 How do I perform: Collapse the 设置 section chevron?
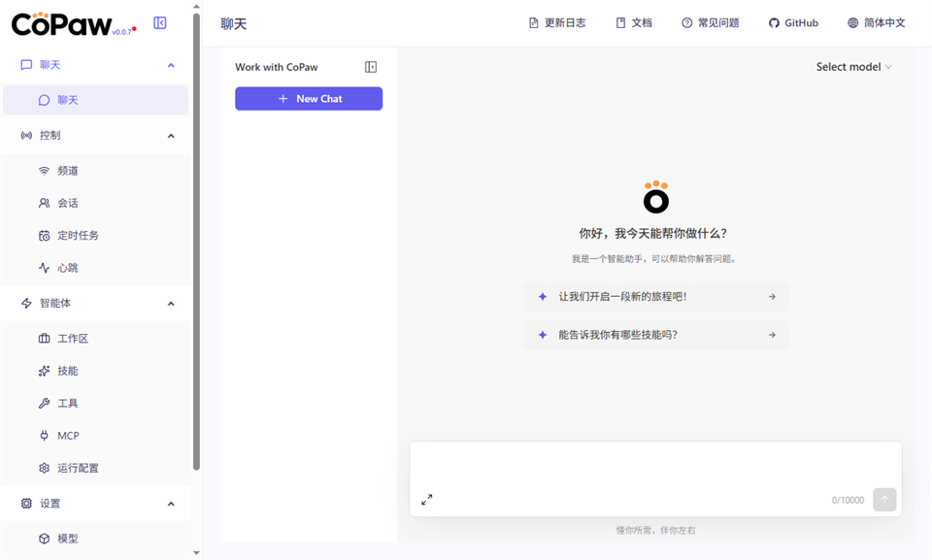click(171, 504)
